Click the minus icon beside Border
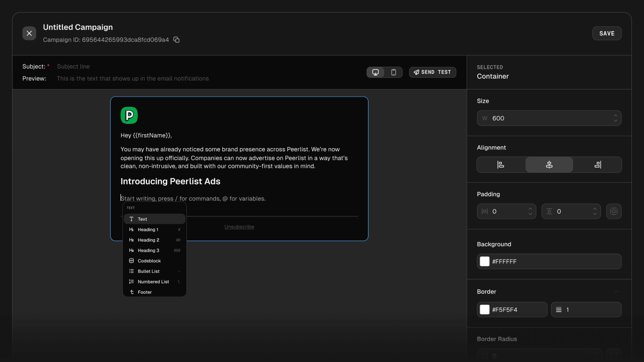 click(x=616, y=292)
